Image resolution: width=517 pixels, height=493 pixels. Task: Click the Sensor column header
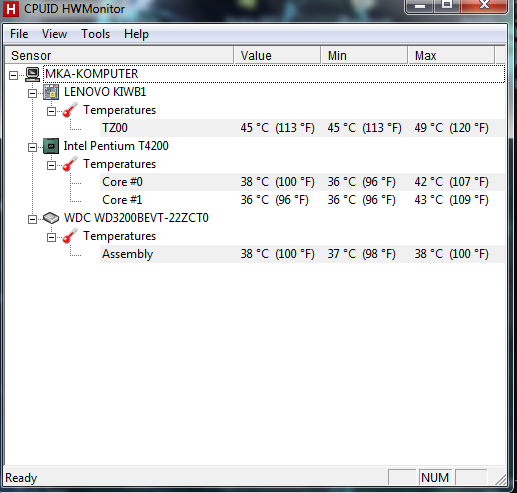click(119, 55)
